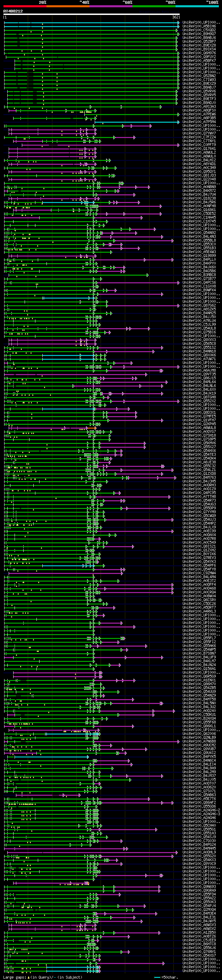Click the UniRef100_A1ZB50 label
222x980 pixels.
[x=199, y=932]
